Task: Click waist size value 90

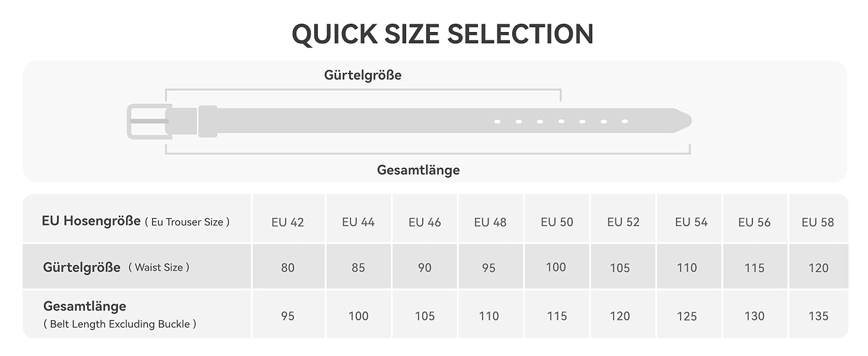Action: tap(425, 268)
